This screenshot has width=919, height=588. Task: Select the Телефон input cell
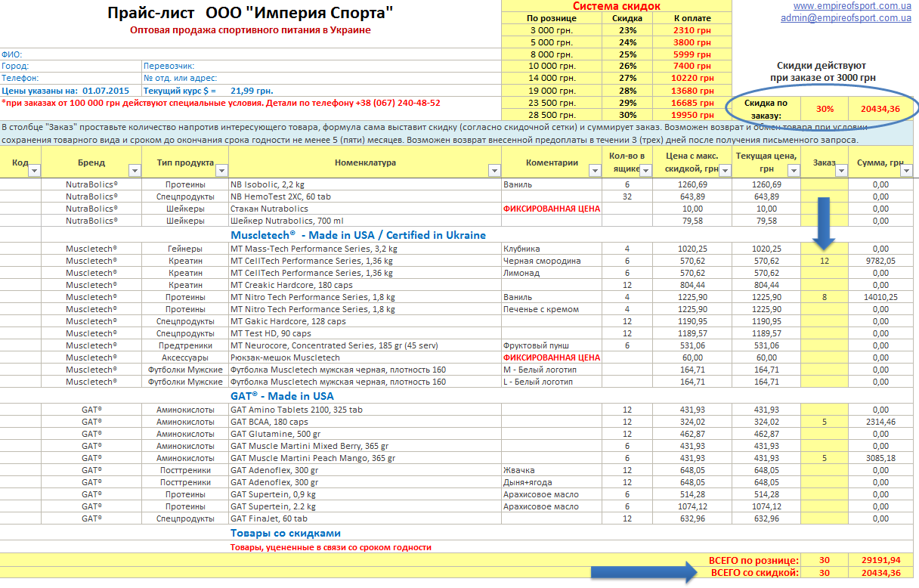pos(71,78)
